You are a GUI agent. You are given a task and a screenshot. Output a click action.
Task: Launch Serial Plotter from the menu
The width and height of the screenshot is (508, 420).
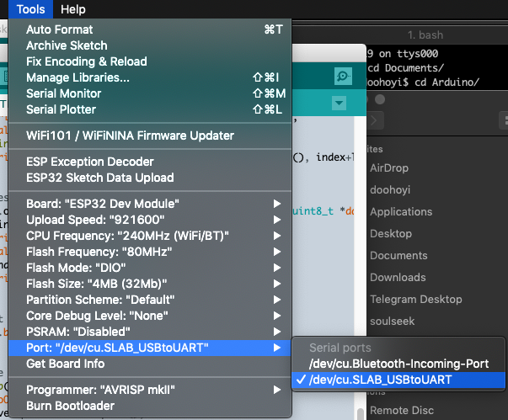click(x=61, y=109)
